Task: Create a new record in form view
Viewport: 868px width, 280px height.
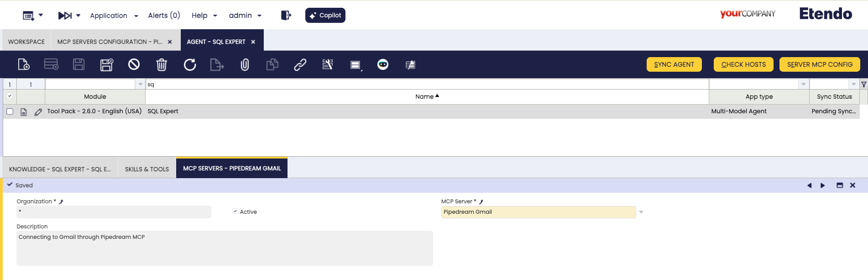Action: point(24,65)
